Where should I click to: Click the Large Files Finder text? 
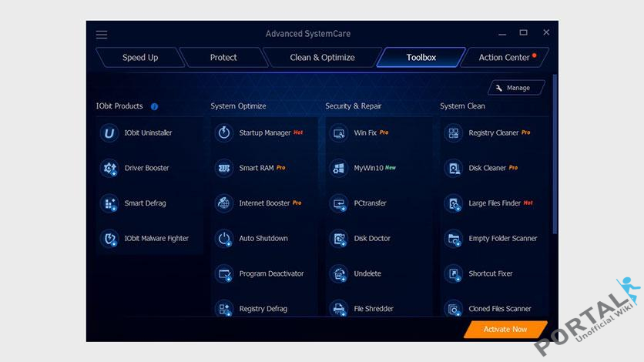495,203
